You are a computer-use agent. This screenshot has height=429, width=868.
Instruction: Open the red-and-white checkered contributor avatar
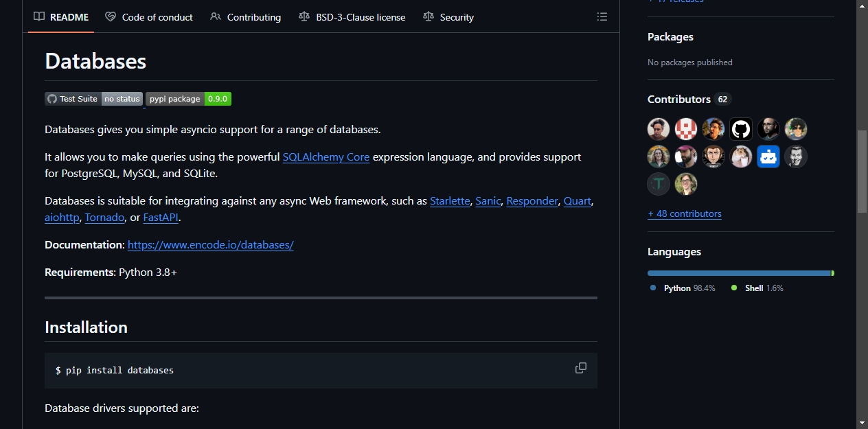click(x=686, y=129)
